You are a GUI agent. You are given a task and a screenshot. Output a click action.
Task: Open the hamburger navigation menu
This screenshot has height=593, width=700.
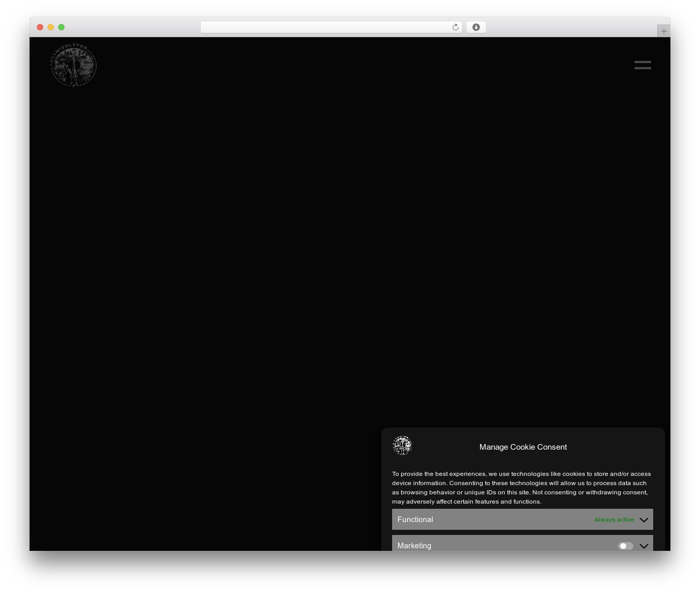click(643, 65)
